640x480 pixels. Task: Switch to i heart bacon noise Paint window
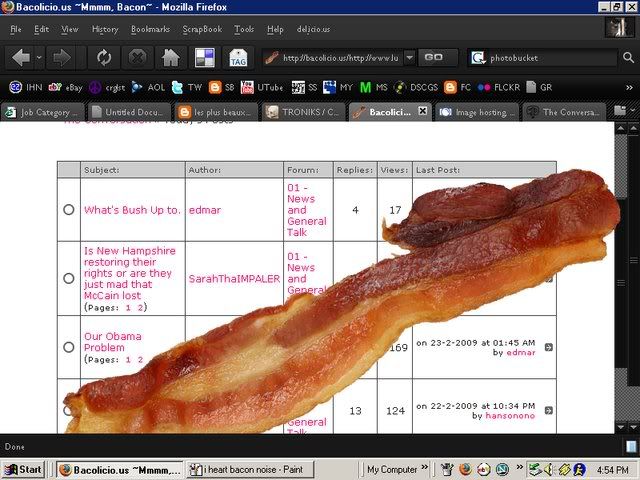[x=250, y=469]
